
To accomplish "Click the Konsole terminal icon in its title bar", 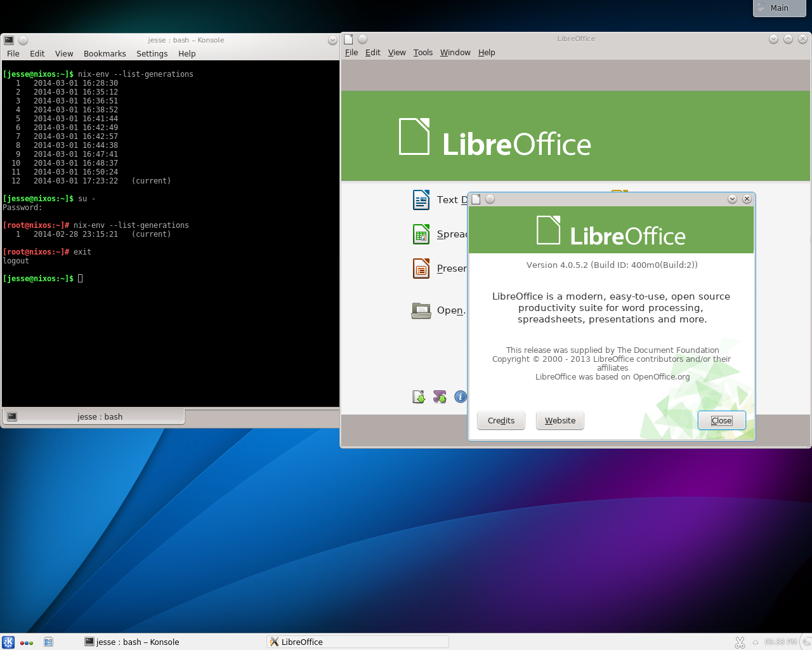I will (x=9, y=40).
